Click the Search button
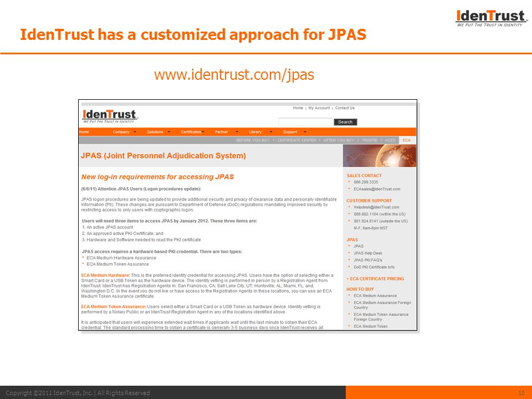The width and height of the screenshot is (532, 399). coord(345,122)
